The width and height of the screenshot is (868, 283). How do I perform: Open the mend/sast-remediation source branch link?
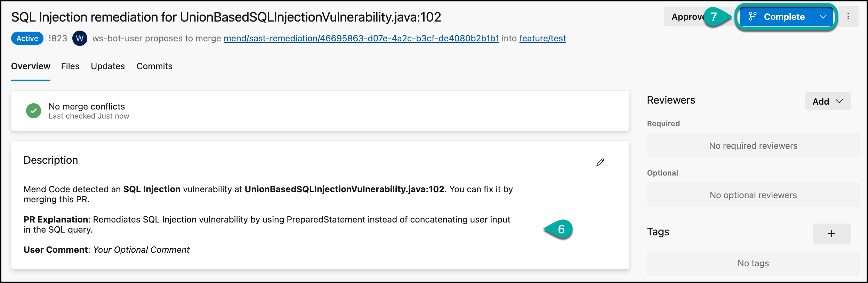361,38
